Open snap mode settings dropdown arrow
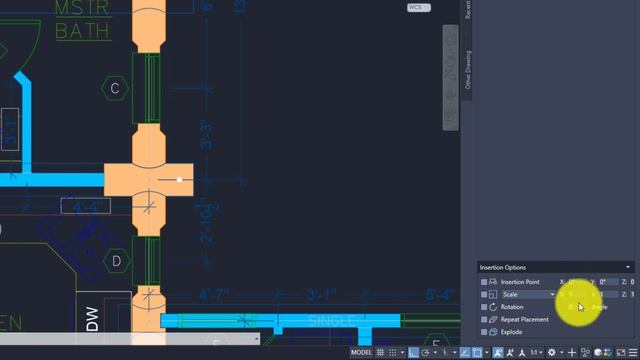 click(x=402, y=353)
